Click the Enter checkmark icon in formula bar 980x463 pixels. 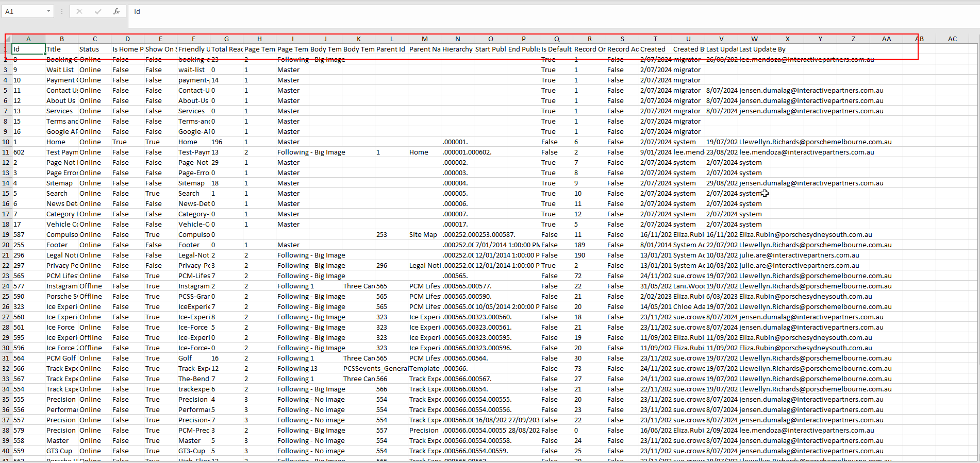[x=98, y=11]
